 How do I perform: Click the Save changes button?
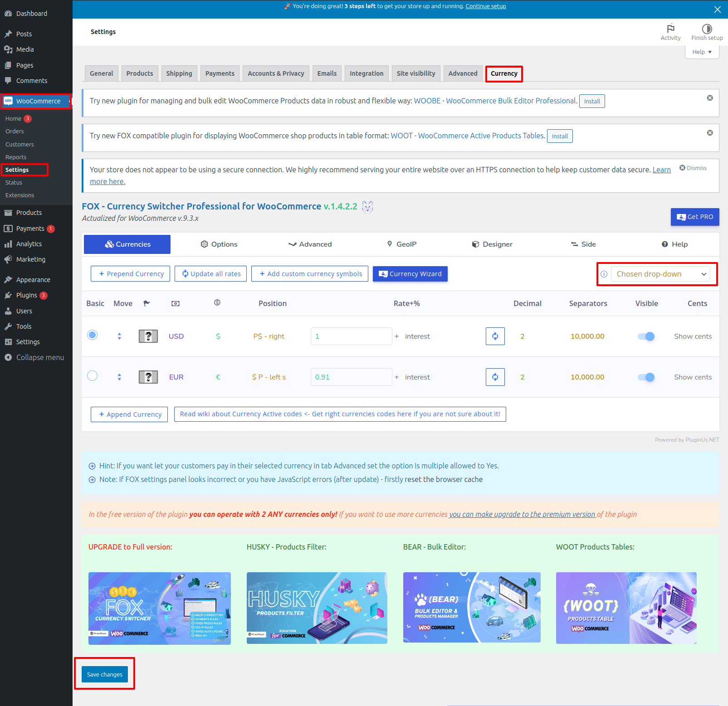click(x=105, y=674)
